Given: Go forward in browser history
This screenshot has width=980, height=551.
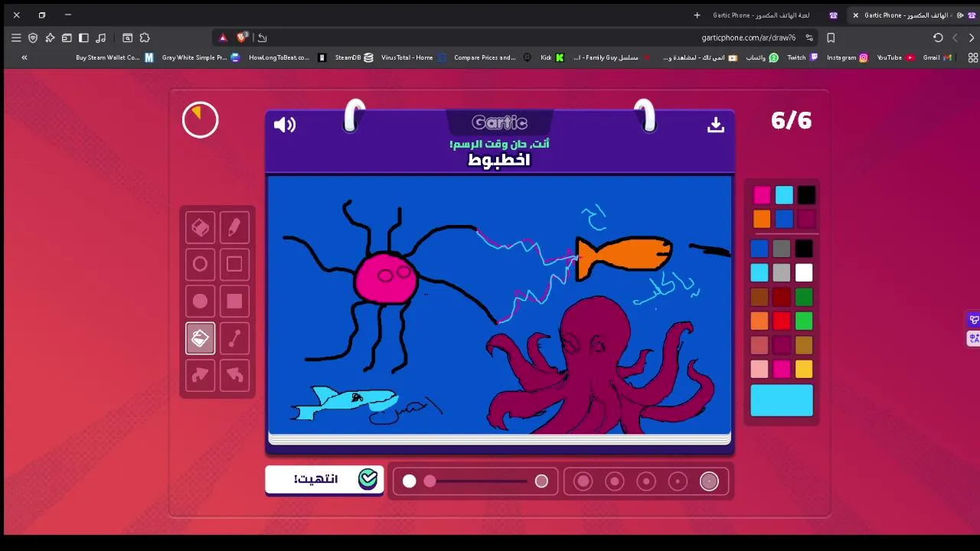Looking at the screenshot, I should [x=955, y=37].
